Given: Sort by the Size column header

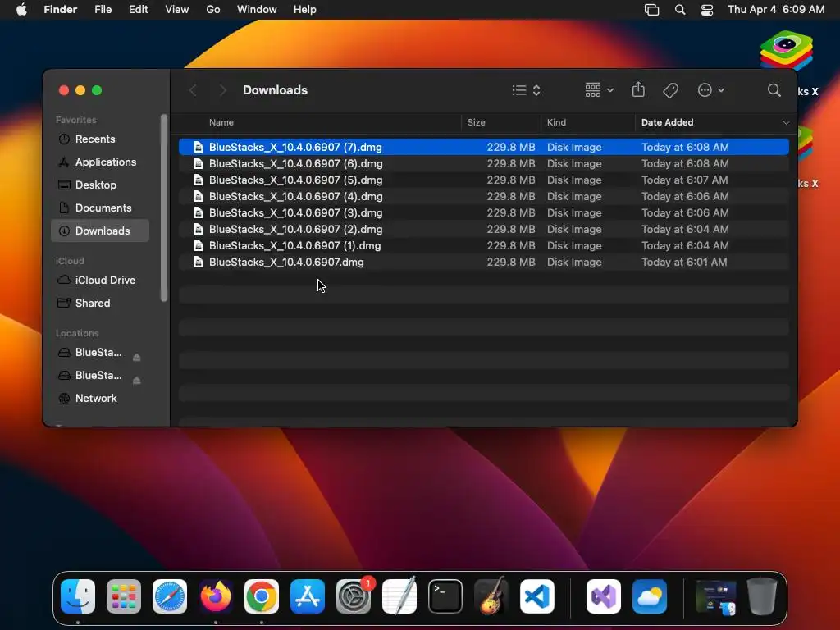Looking at the screenshot, I should (477, 123).
